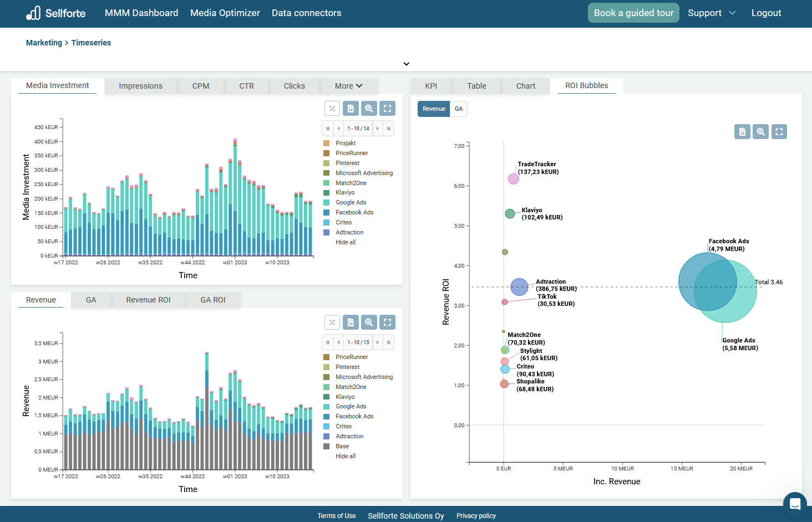
Task: Toggle percent view on Media Investment chart
Action: click(x=332, y=109)
